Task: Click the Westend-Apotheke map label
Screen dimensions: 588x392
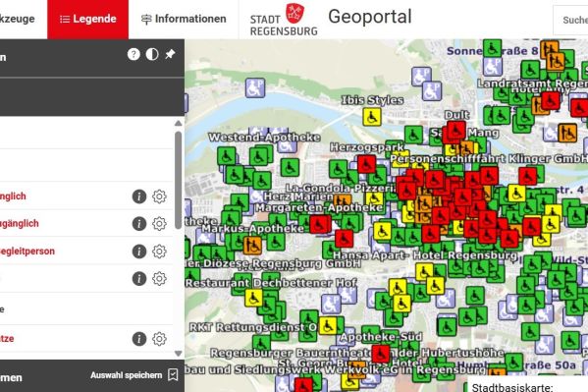Action: pyautogui.click(x=264, y=138)
